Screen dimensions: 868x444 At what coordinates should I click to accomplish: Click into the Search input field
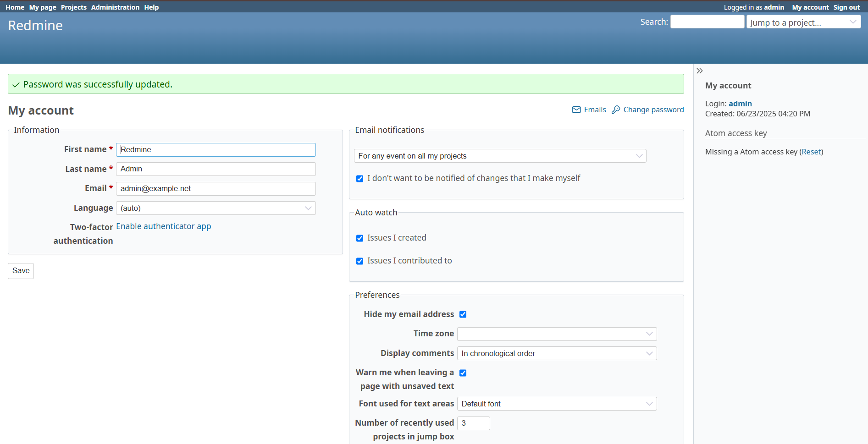(707, 22)
